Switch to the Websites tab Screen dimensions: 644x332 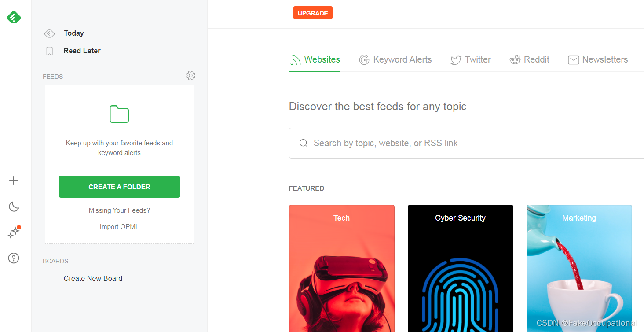[x=315, y=60]
